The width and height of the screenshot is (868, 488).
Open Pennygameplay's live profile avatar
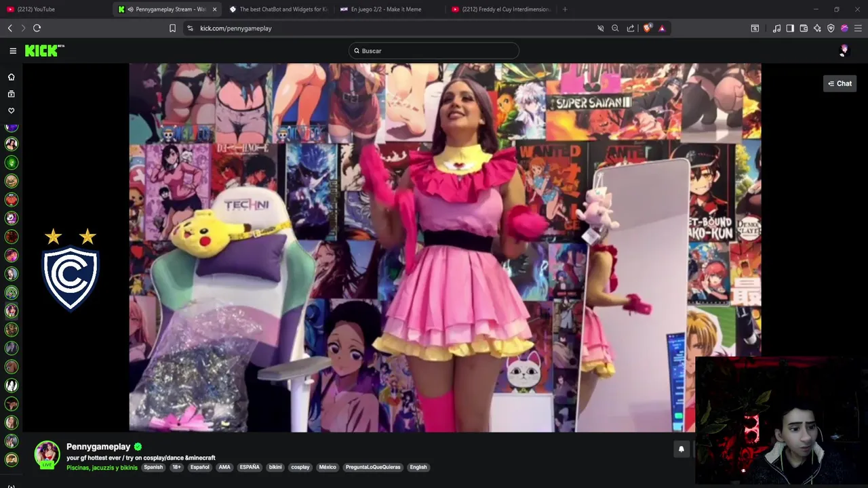coord(47,454)
